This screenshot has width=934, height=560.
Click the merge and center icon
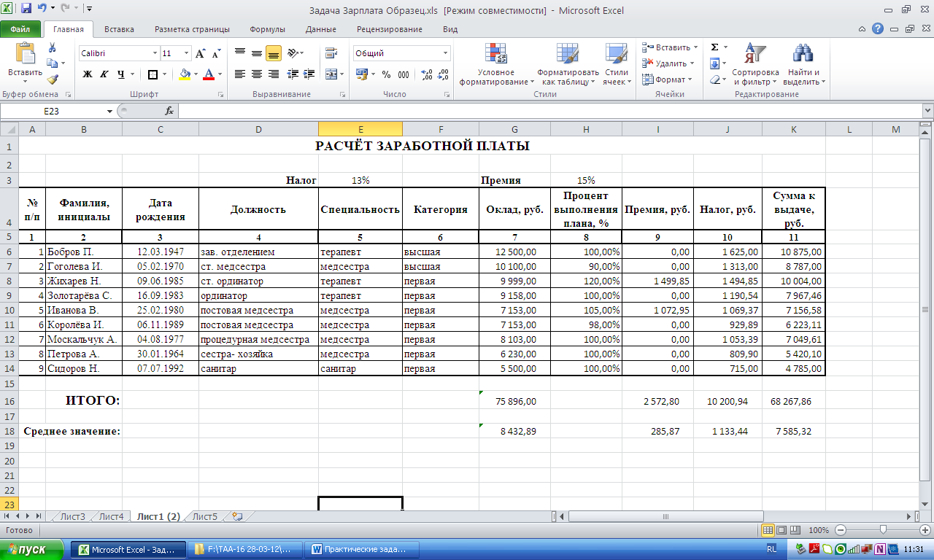point(331,74)
